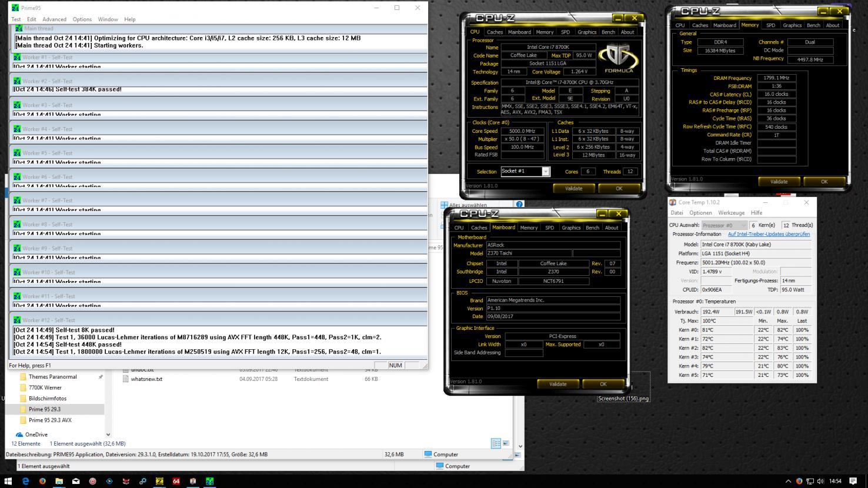Viewport: 868px width, 488px height.
Task: Open Prime95 Help menu
Action: 130,19
